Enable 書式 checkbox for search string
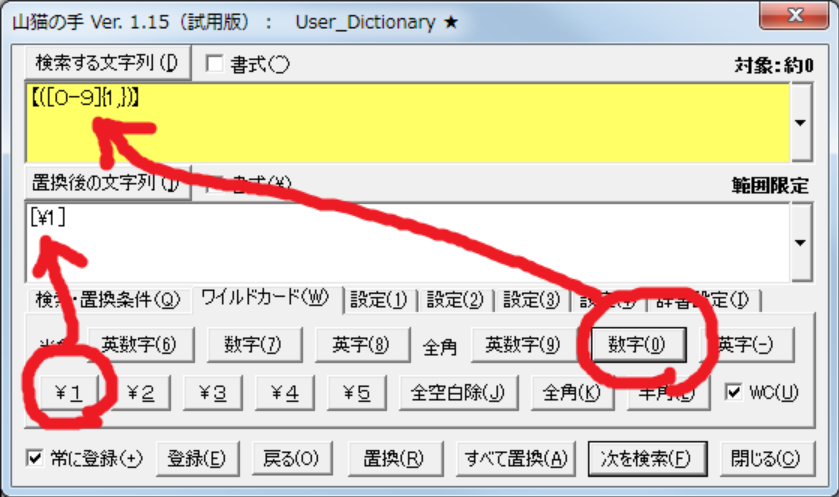 pos(214,64)
